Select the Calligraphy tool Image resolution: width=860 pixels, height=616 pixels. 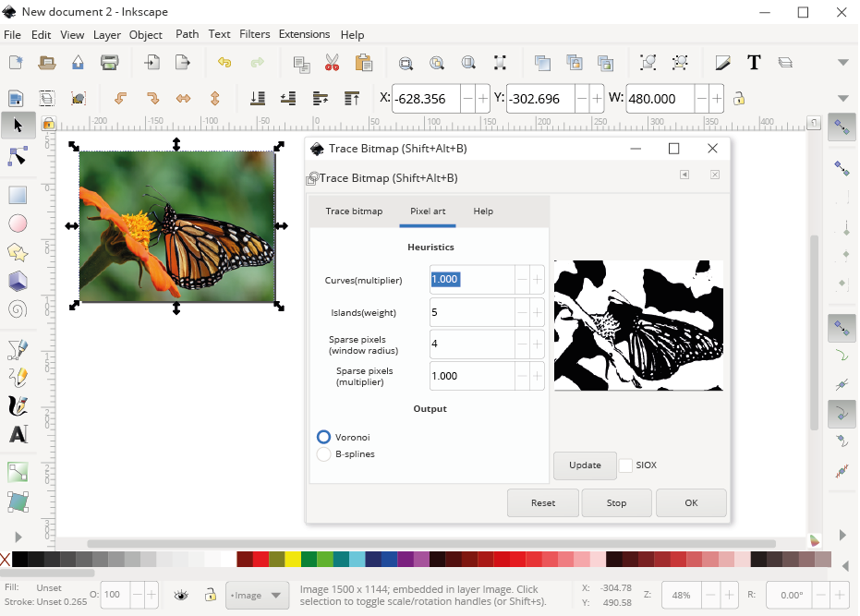[18, 405]
